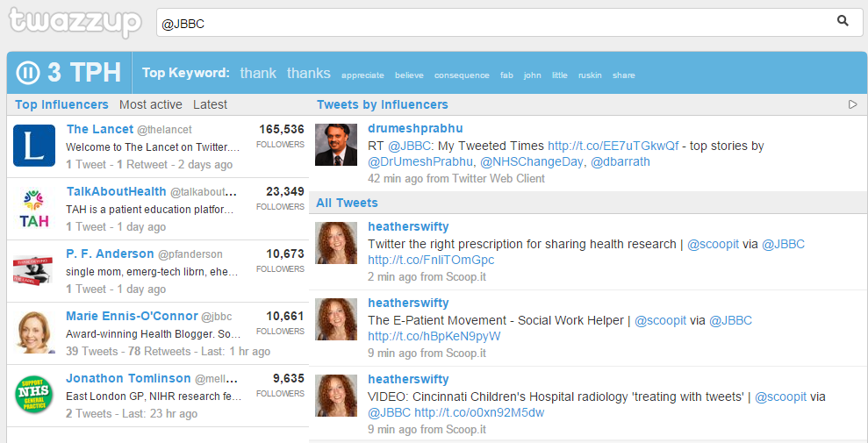Click heatherswifty username on 2 min ago tweet

(408, 226)
